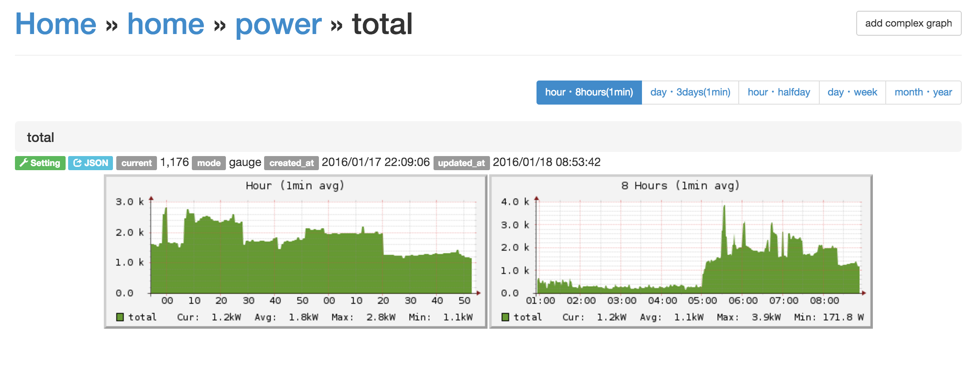Switch to hour · halfday view
Screen dimensions: 980x381
pyautogui.click(x=779, y=92)
